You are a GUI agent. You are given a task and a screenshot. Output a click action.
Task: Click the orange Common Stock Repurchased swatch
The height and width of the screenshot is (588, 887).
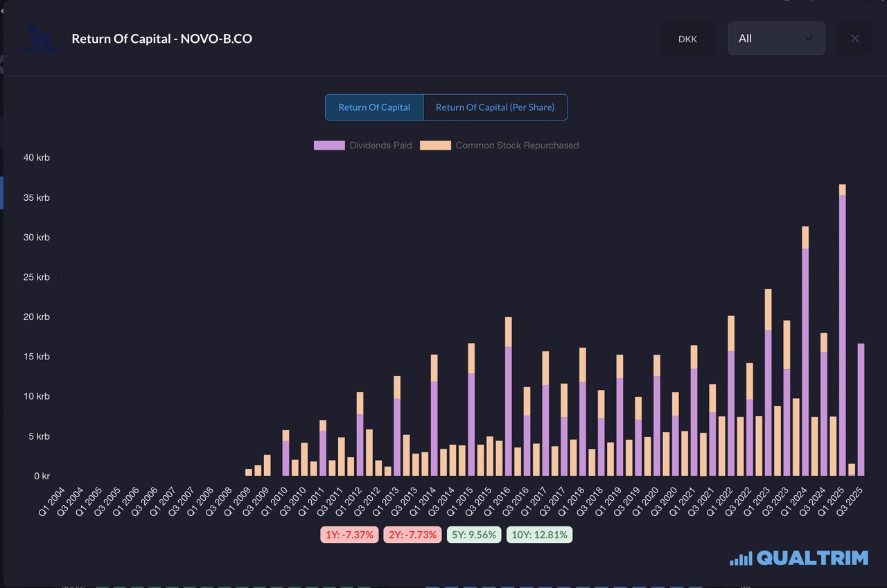click(435, 145)
